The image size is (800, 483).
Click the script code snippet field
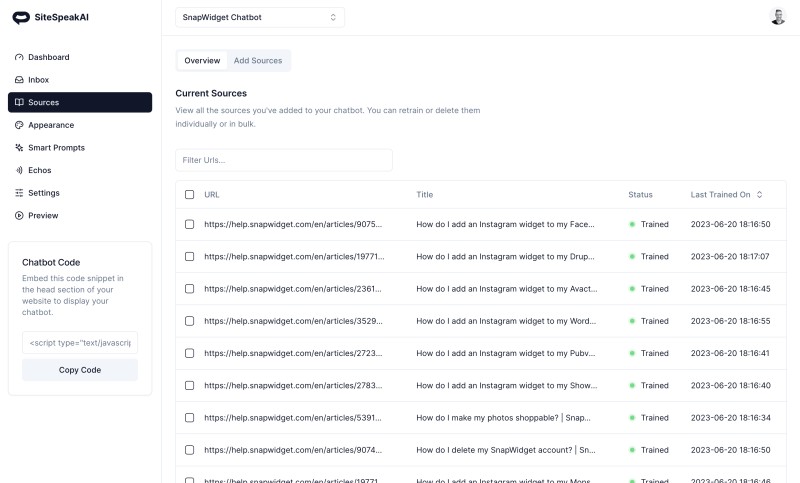pos(80,343)
